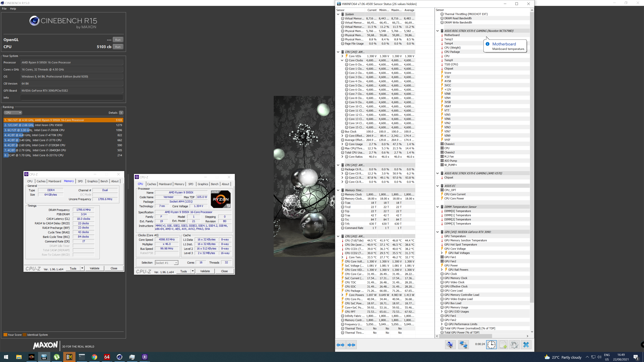The width and height of the screenshot is (644, 362).
Task: Open Windows Start menu
Action: 6,357
